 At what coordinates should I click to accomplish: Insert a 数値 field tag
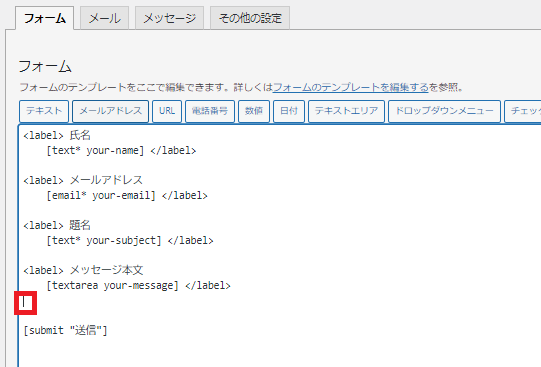[254, 111]
